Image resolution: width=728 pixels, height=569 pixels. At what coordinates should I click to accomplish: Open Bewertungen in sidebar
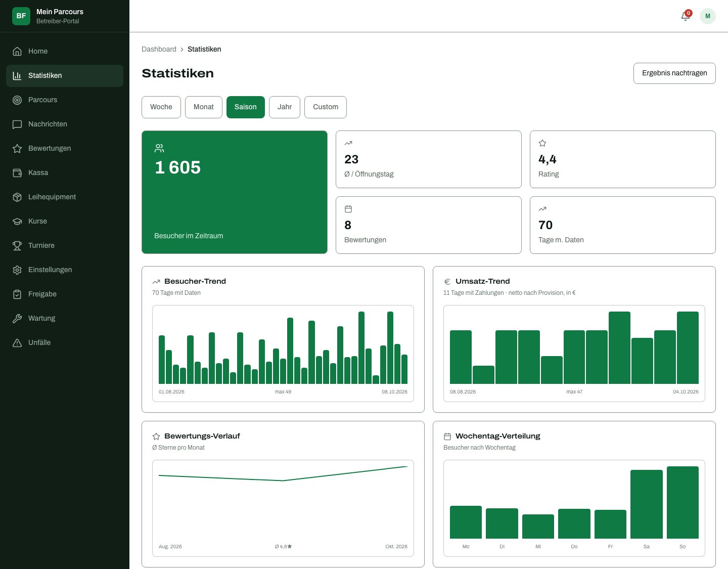65,148
